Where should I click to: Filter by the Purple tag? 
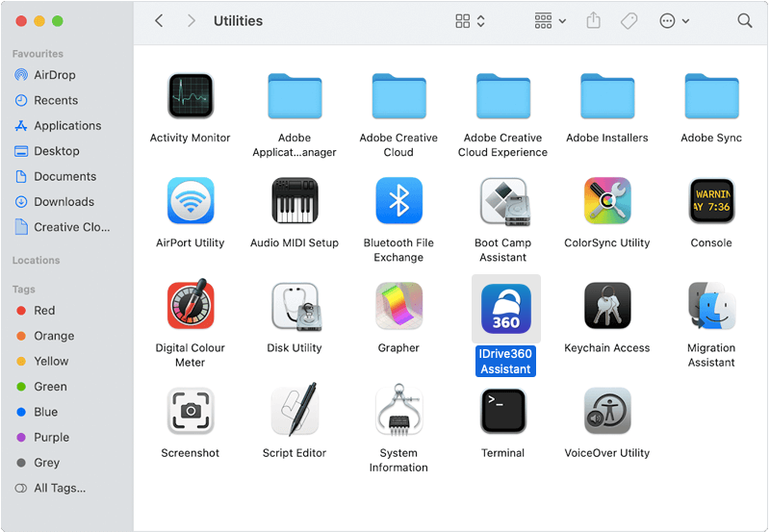point(42,438)
